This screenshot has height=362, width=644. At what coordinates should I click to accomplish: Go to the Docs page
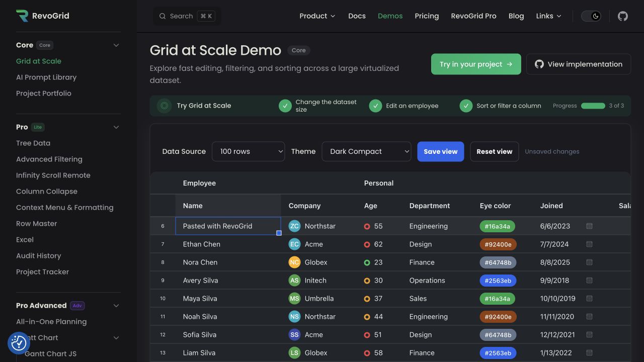pos(357,16)
